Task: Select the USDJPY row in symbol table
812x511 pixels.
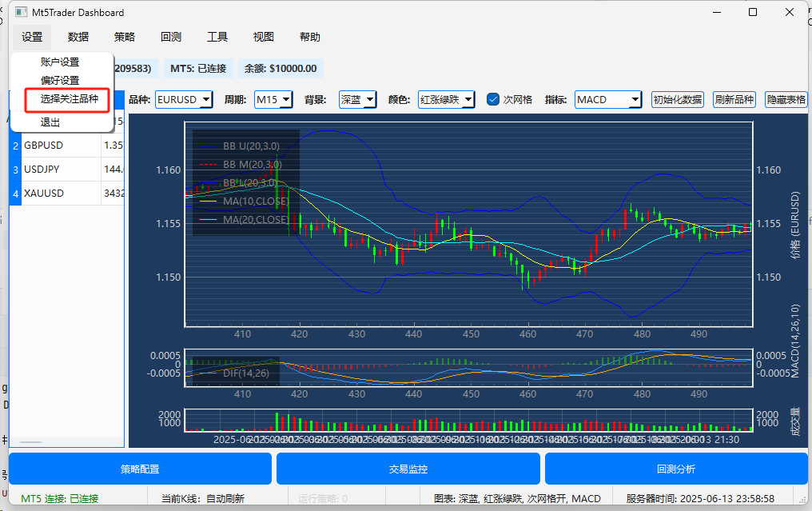Action: coord(73,170)
